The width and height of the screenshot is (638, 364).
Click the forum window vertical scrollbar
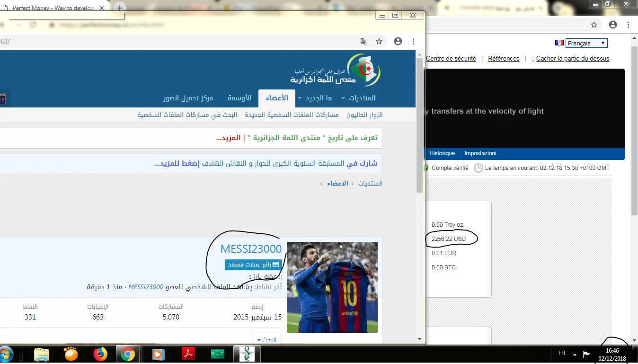(x=419, y=123)
